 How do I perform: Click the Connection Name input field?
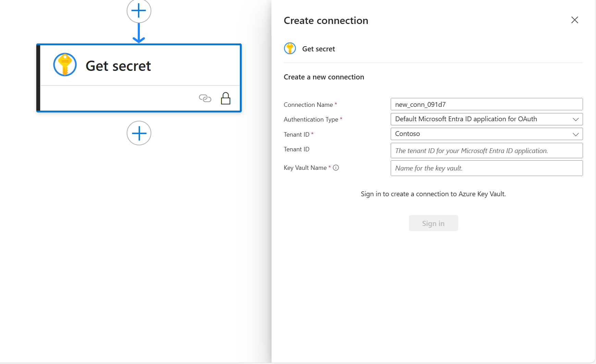point(487,104)
